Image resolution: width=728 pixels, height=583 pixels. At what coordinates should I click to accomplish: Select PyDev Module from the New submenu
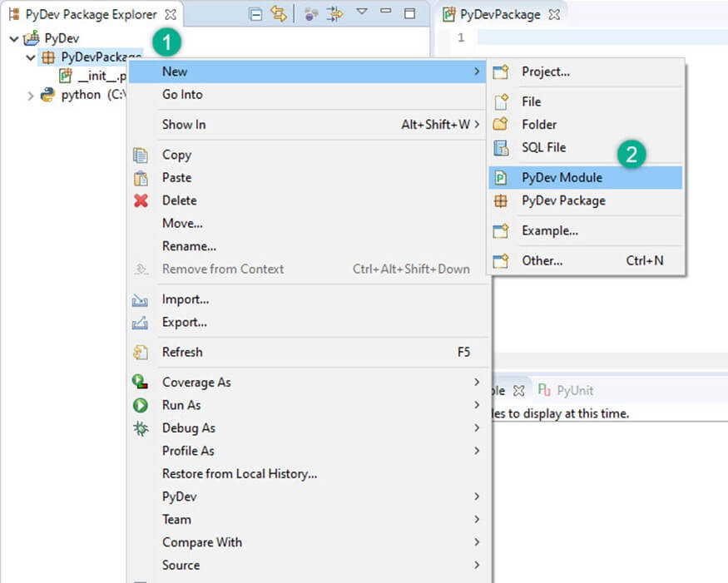562,177
